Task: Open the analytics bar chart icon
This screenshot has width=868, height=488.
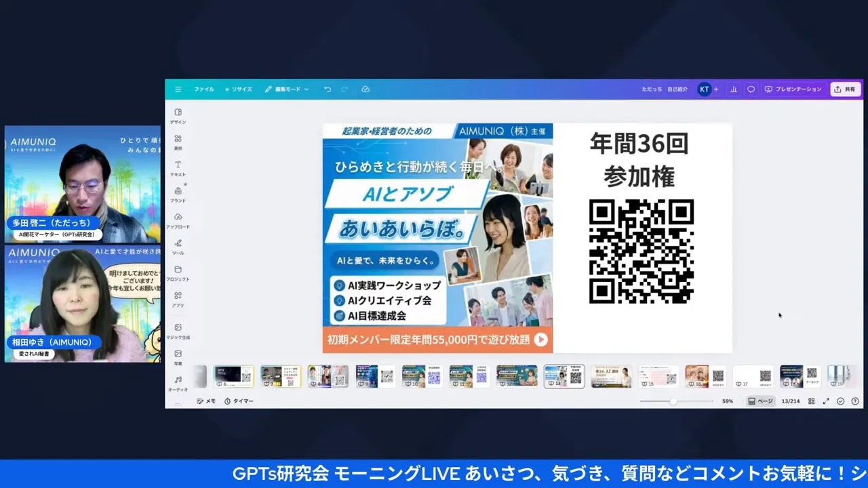Action: 733,89
